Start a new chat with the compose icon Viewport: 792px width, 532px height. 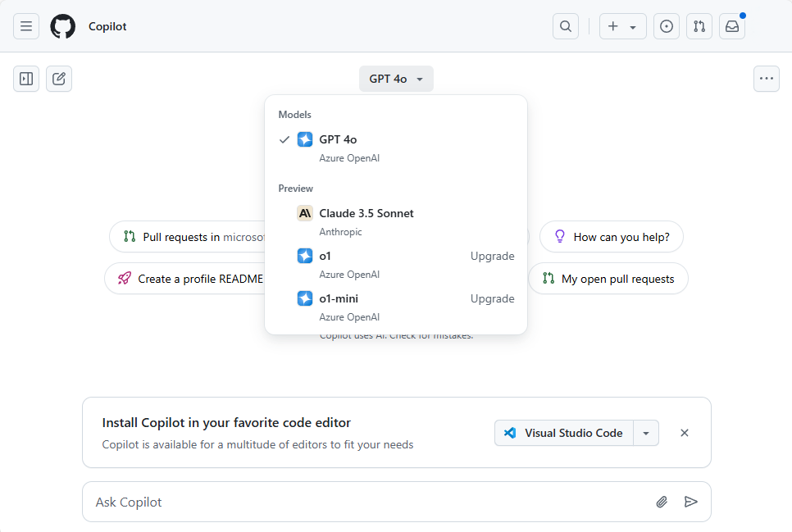58,78
